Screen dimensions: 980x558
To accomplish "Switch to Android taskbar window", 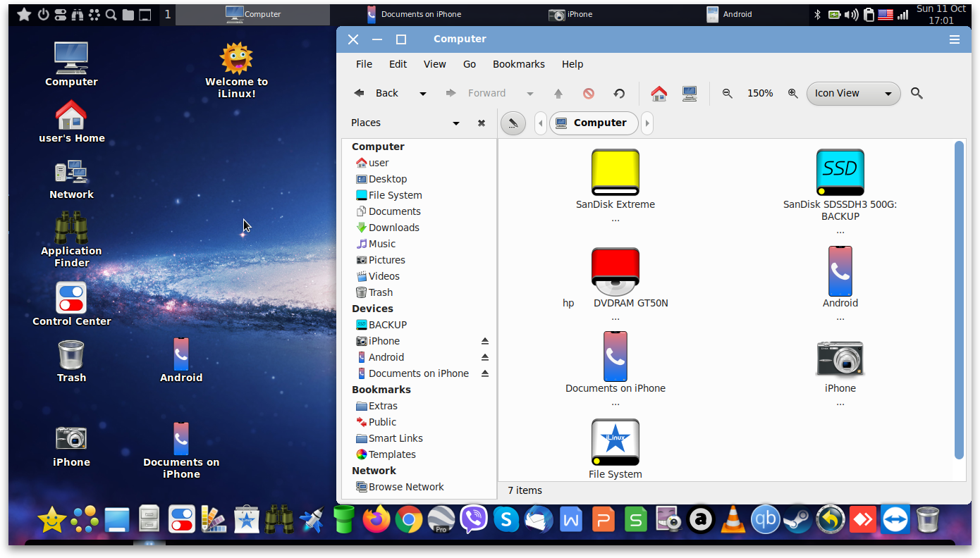I will tap(729, 14).
